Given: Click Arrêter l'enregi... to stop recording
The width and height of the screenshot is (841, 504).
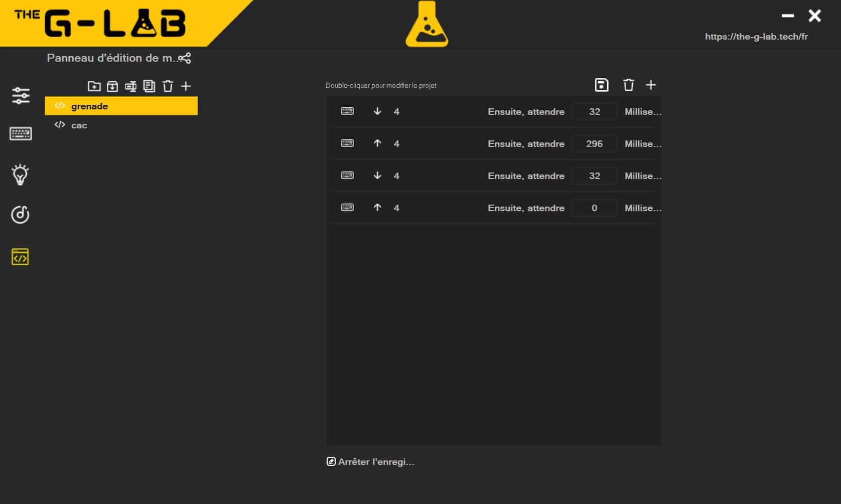Looking at the screenshot, I should coord(371,462).
